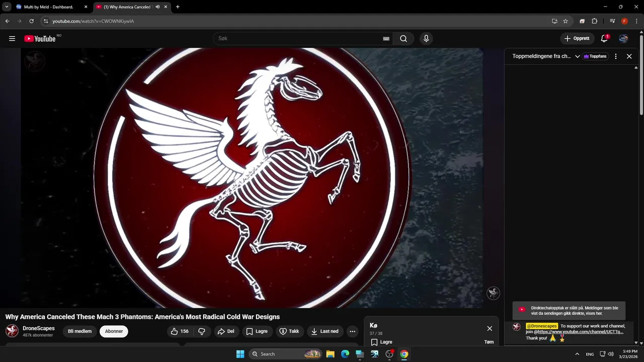
Task: Save the queue with Lagre in Kø panel
Action: pyautogui.click(x=382, y=342)
